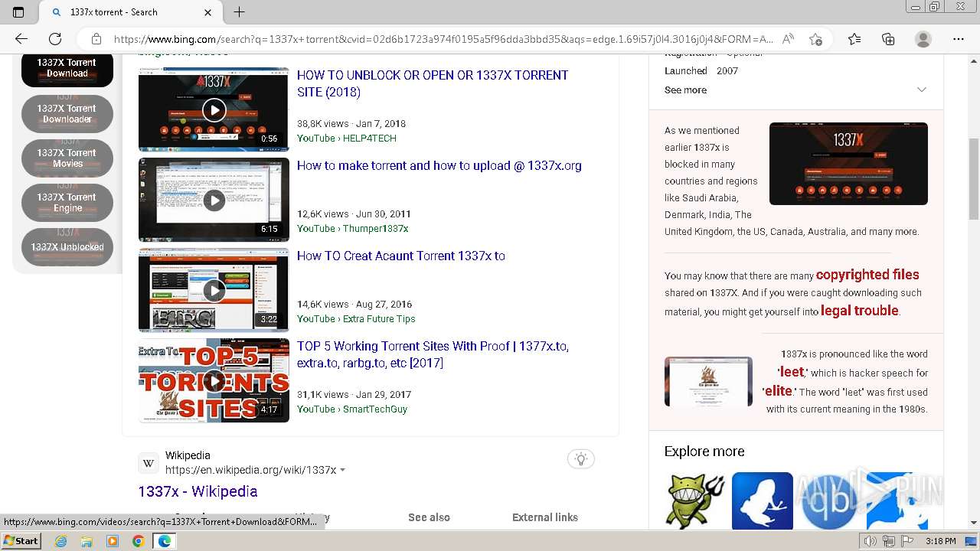This screenshot has width=980, height=551.
Task: Select 1337X Torrent Movies chip
Action: pos(67,158)
